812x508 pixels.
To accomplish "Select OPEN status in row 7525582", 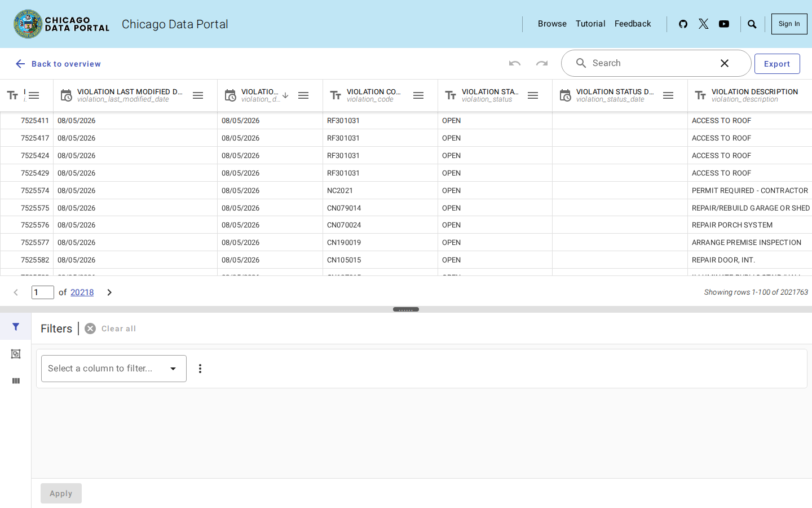I will 495,260.
